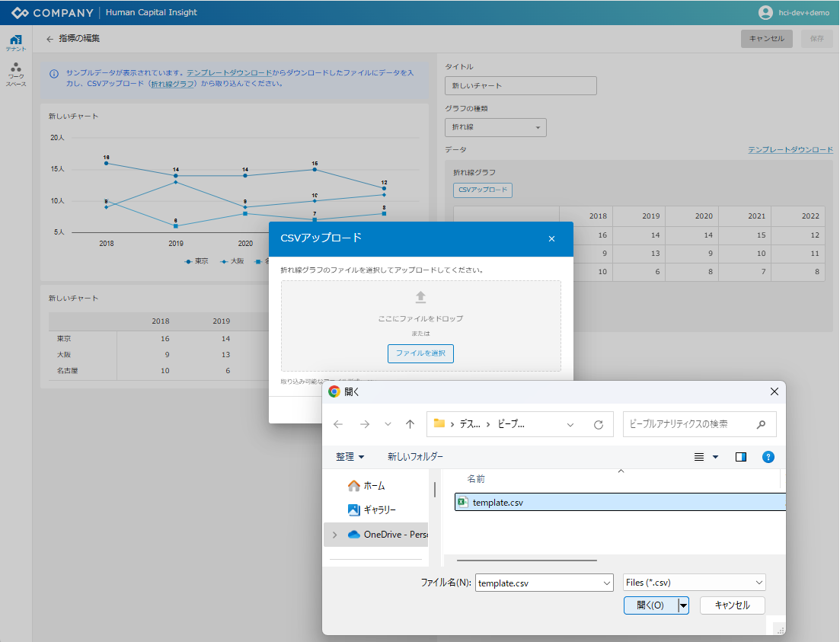This screenshot has height=642, width=840.
Task: Expand the OneDrive tree node
Action: [334, 535]
